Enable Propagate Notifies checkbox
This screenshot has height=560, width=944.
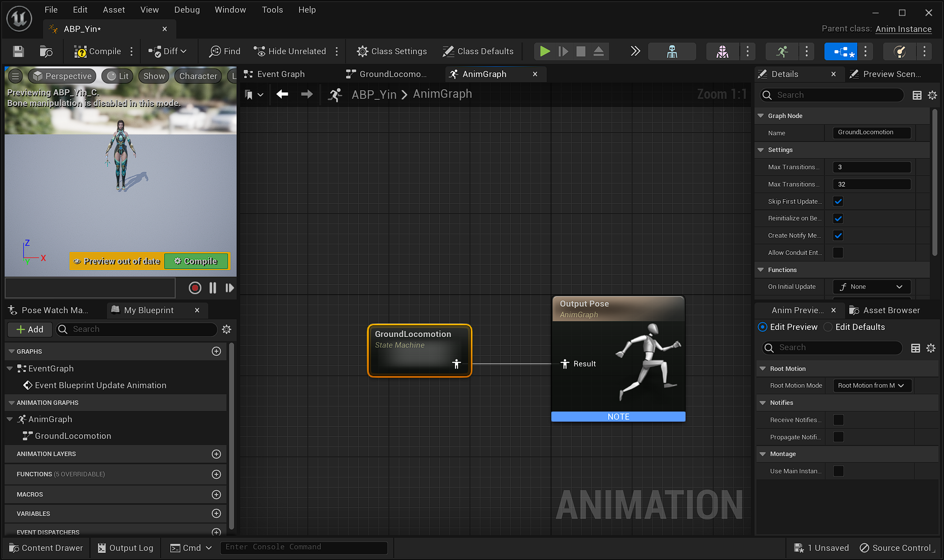839,437
